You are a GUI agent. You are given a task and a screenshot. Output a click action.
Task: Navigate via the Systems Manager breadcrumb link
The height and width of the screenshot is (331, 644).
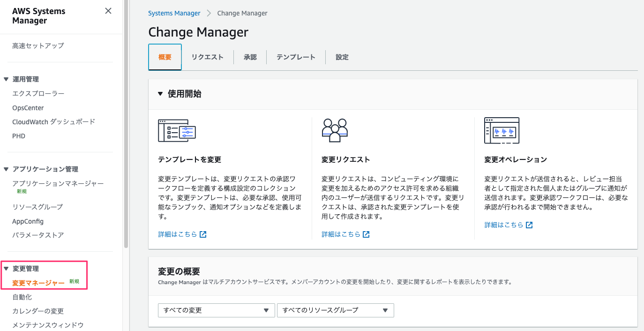click(174, 13)
